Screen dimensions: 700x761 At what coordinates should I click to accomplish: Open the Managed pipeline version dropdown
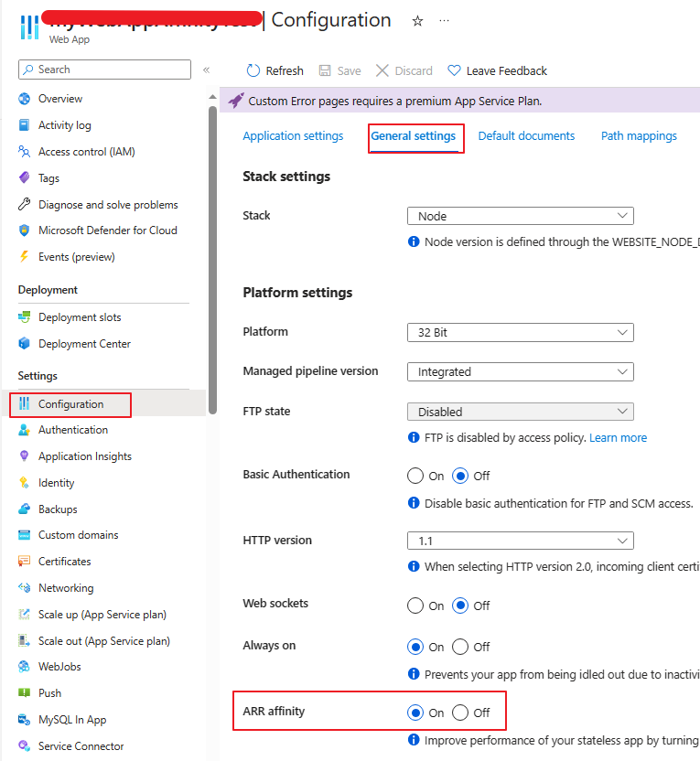[x=521, y=371]
